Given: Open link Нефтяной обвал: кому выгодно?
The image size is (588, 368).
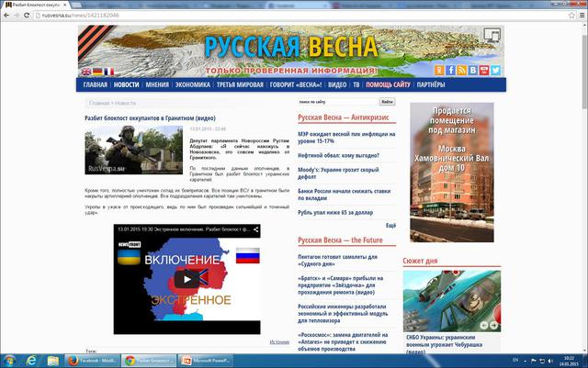Looking at the screenshot, I should coord(339,155).
